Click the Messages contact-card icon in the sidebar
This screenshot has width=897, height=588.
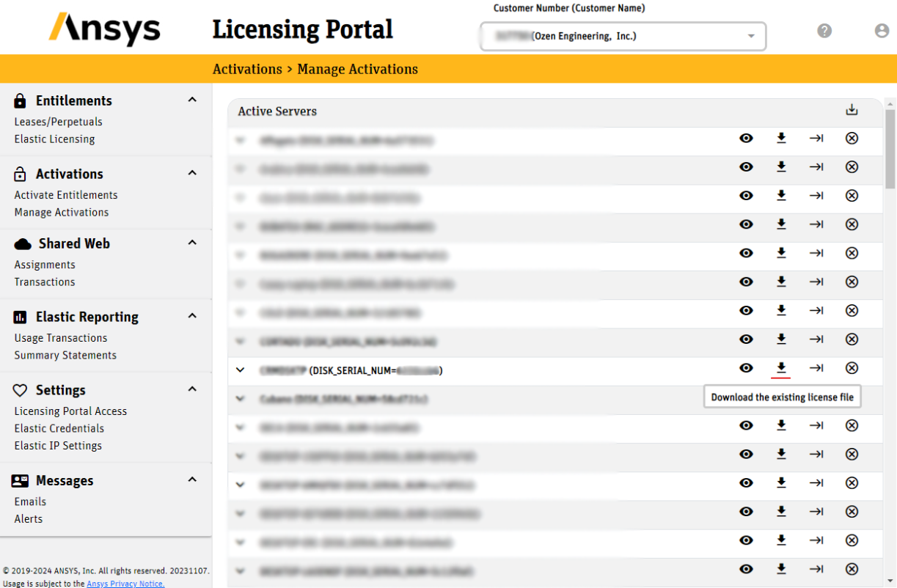(x=20, y=480)
